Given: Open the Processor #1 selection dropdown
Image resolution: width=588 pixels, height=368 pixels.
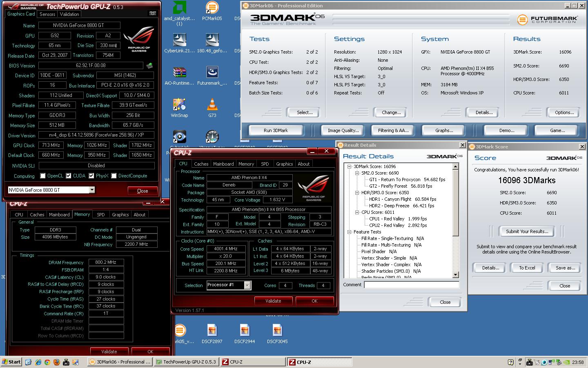Looking at the screenshot, I should (x=247, y=285).
